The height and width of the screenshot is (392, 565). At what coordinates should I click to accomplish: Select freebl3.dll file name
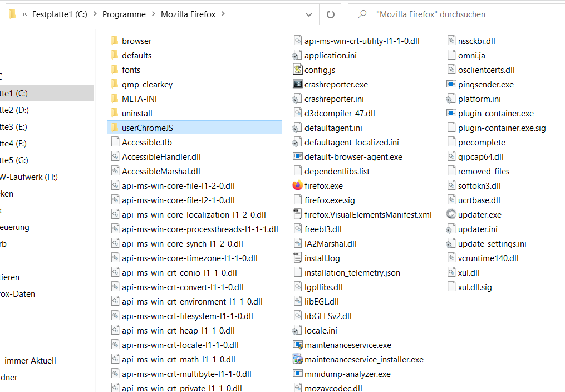[323, 229]
